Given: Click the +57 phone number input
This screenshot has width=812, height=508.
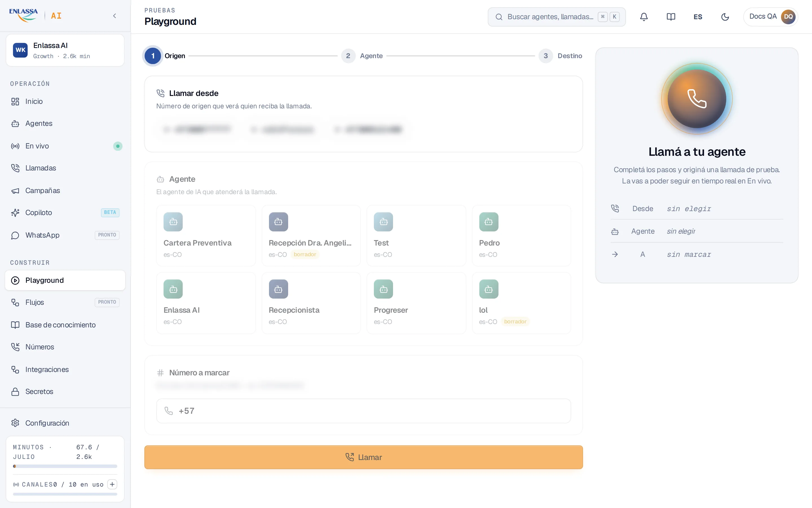Looking at the screenshot, I should coord(363,411).
